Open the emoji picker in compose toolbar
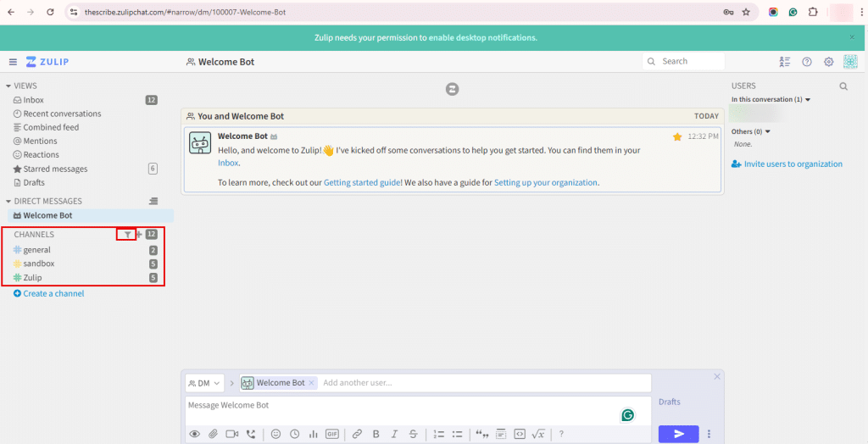 (275, 434)
